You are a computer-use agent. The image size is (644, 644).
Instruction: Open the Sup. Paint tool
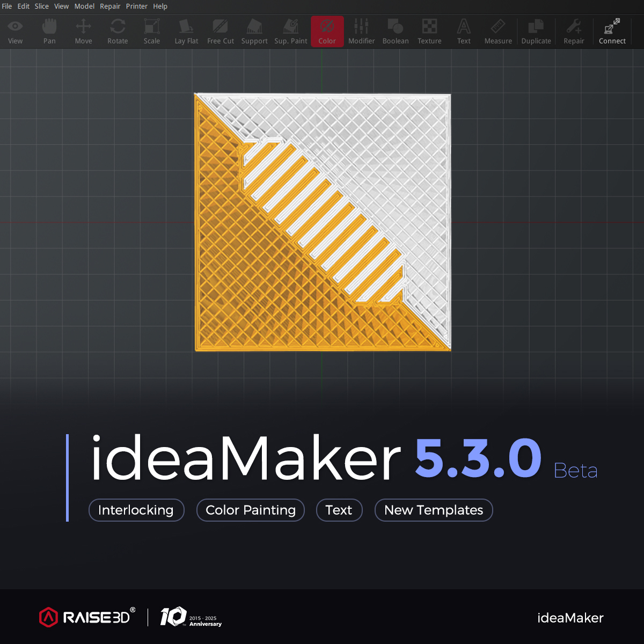coord(291,32)
